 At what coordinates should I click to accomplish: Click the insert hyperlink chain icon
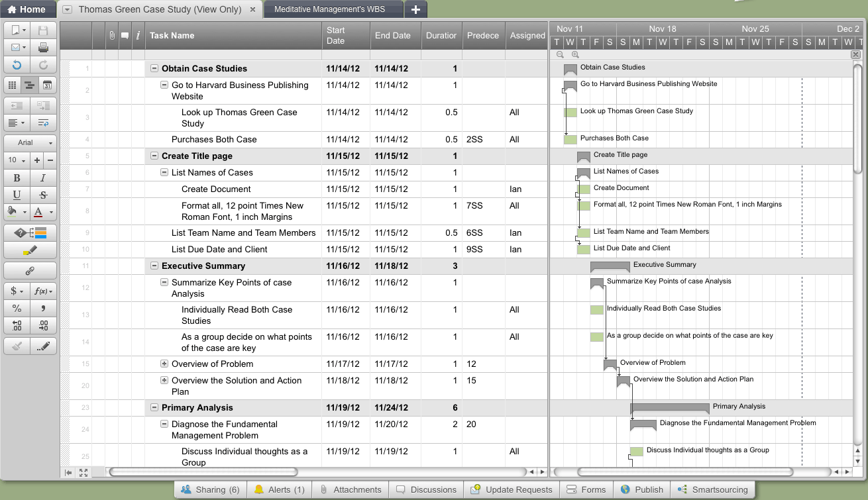click(30, 271)
